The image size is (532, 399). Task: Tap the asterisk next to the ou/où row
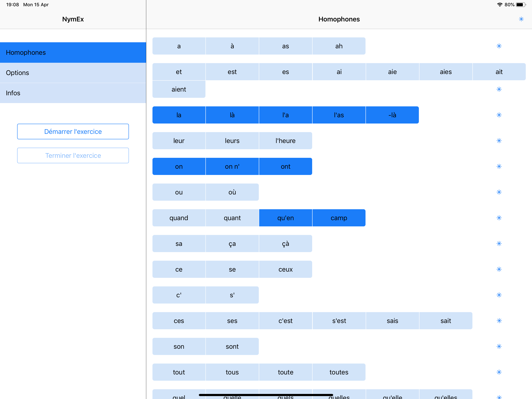(499, 192)
